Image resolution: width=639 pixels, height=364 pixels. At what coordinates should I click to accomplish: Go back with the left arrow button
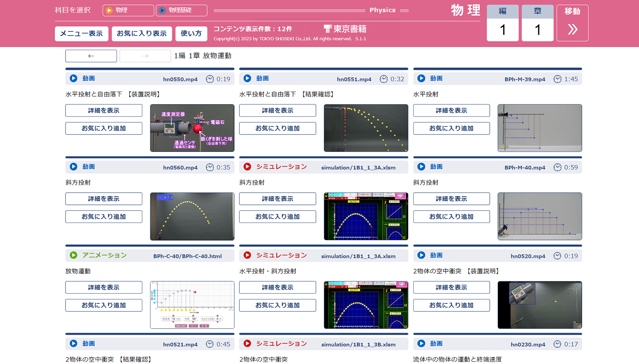91,56
